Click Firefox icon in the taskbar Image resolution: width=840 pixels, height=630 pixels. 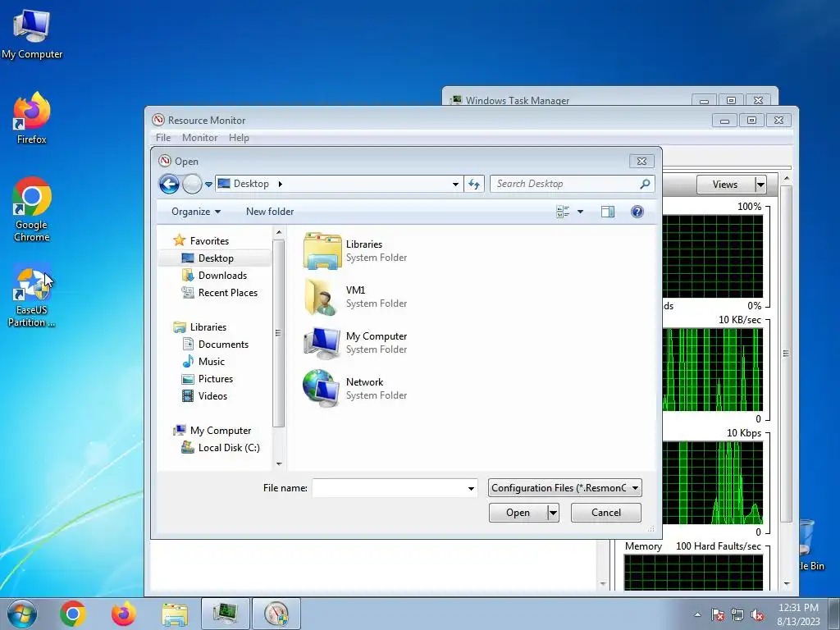123,614
